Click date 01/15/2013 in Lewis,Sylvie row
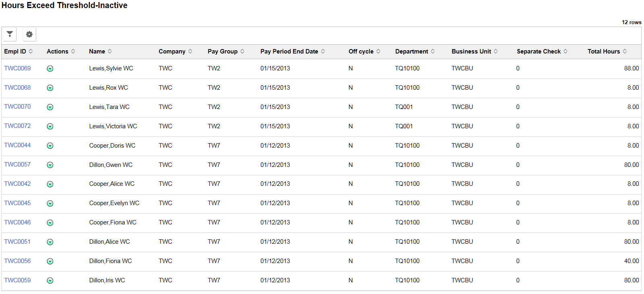 275,68
